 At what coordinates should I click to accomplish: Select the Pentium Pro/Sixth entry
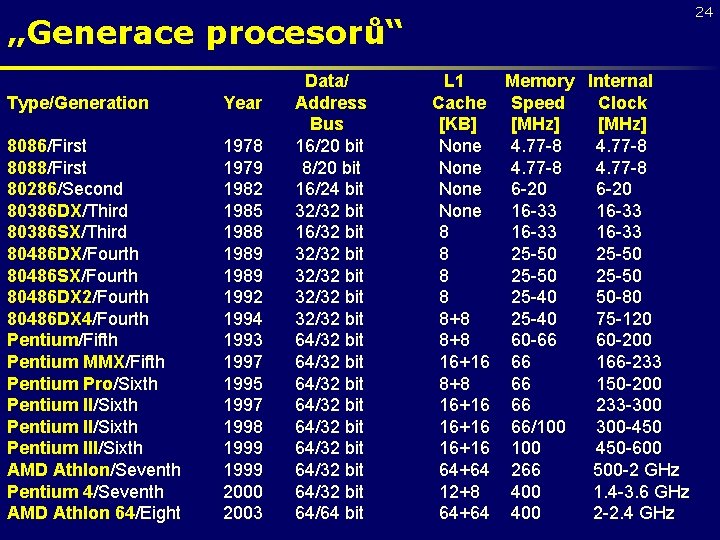82,384
